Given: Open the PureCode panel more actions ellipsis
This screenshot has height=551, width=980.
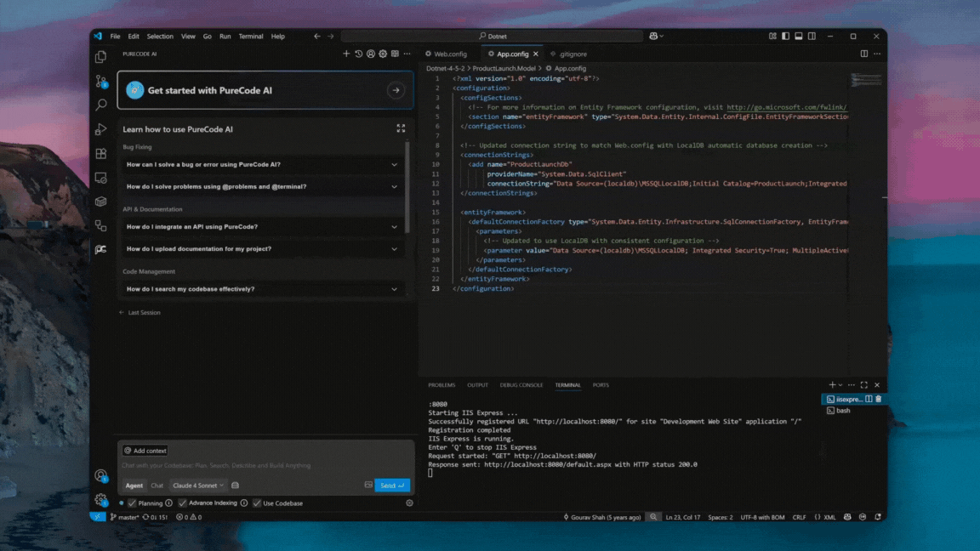Looking at the screenshot, I should coord(407,54).
